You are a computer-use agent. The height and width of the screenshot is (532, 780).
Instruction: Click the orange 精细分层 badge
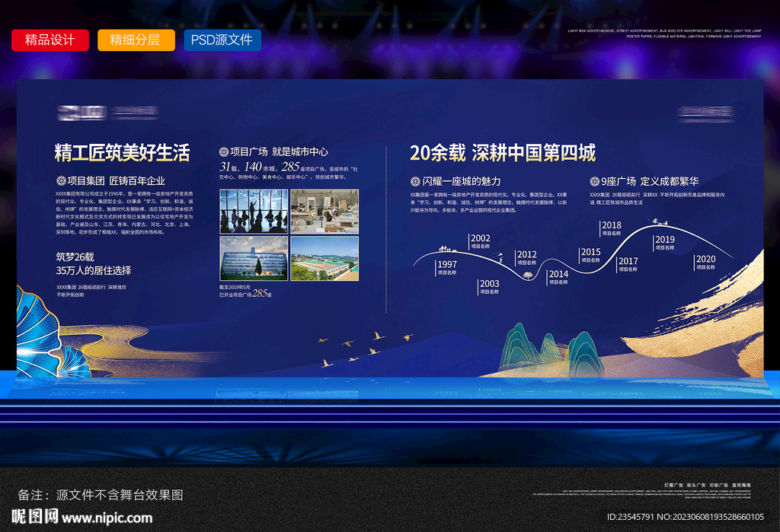coord(136,40)
